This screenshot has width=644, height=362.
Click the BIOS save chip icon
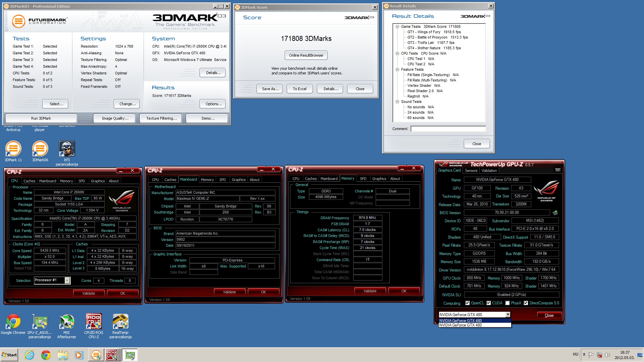tap(555, 213)
